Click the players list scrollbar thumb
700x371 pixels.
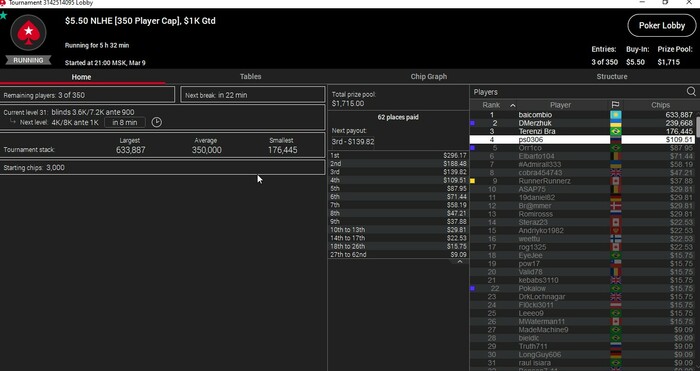click(x=697, y=126)
